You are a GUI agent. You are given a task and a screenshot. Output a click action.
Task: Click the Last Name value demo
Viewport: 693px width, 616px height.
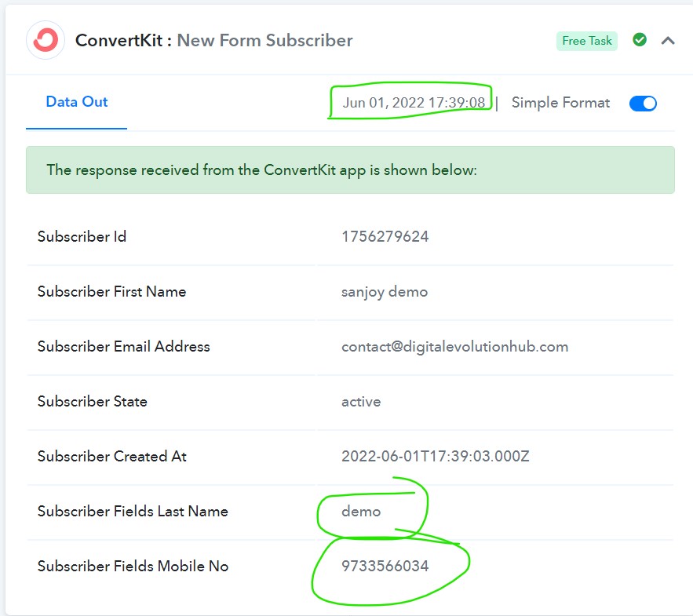[361, 512]
